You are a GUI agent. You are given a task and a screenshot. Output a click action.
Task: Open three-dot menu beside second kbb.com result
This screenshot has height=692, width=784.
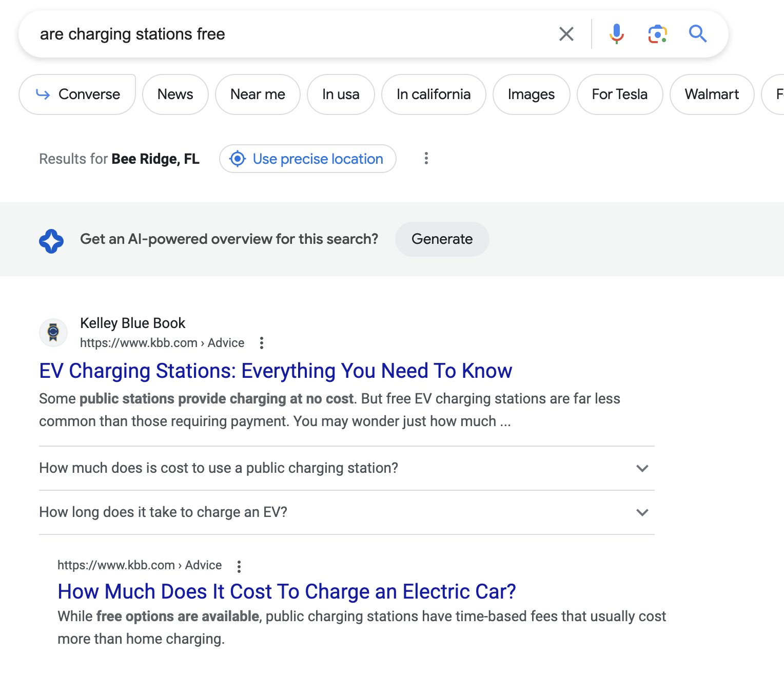(x=239, y=566)
